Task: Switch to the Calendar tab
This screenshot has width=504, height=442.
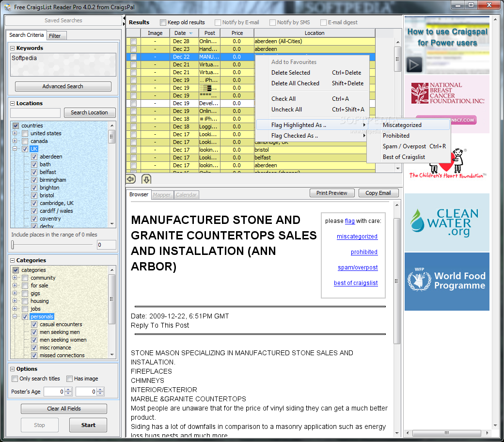Action: pos(187,195)
